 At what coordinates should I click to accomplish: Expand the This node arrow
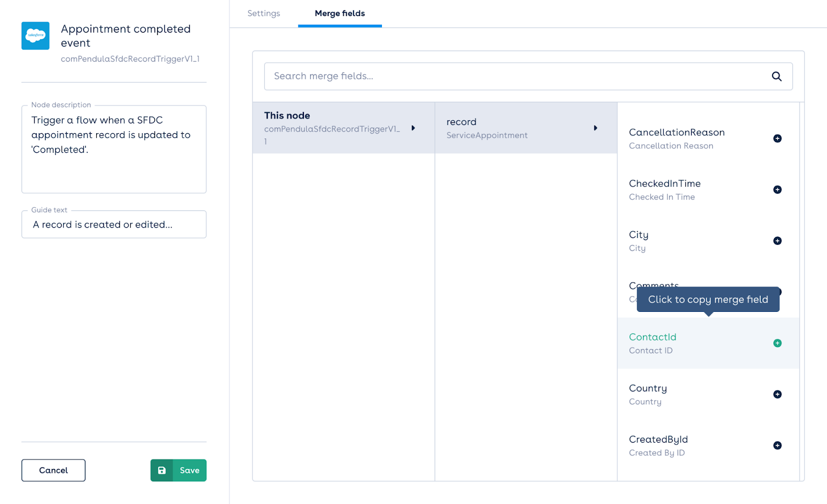[x=413, y=128]
